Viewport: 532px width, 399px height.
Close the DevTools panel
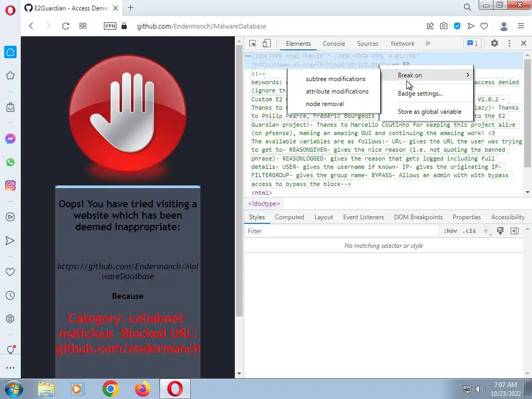pyautogui.click(x=524, y=44)
